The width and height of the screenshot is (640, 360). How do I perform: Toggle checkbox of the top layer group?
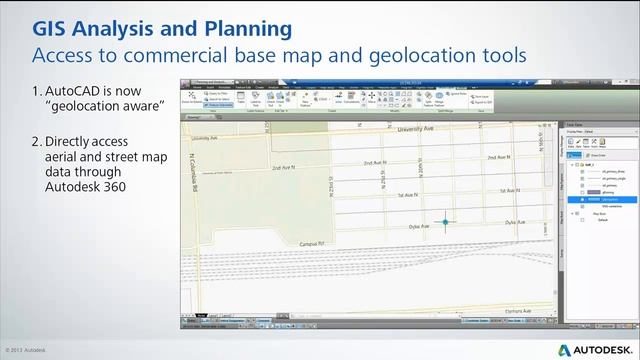(x=577, y=165)
